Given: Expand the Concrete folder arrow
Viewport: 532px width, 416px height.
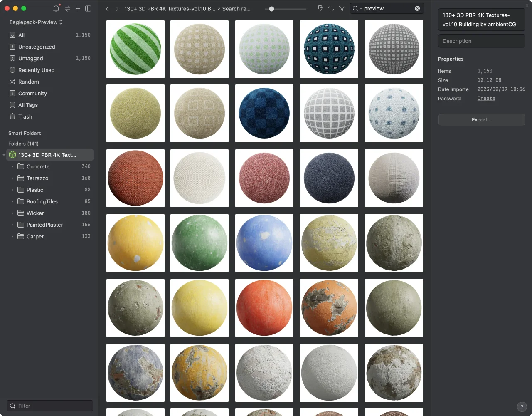Looking at the screenshot, I should click(x=12, y=166).
